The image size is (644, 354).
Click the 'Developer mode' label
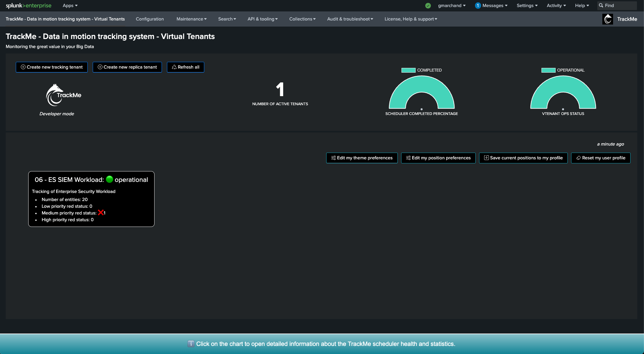[57, 114]
